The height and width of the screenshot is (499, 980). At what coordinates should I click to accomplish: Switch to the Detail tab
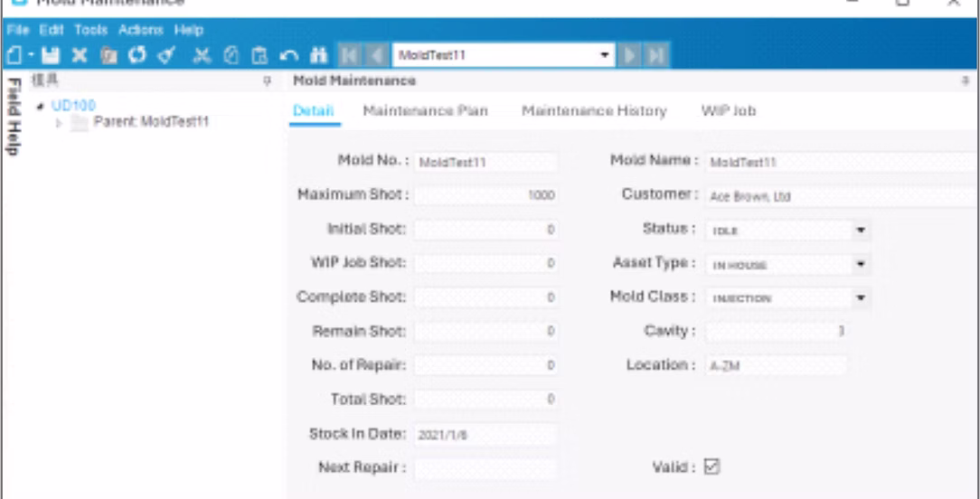(314, 111)
